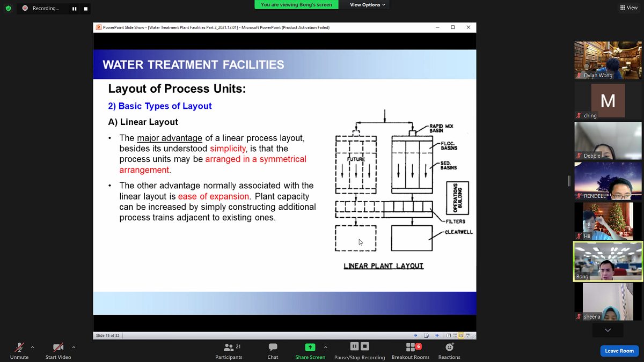The width and height of the screenshot is (644, 362).
Task: Select Bong's highlighted video thumbnail
Action: [608, 262]
